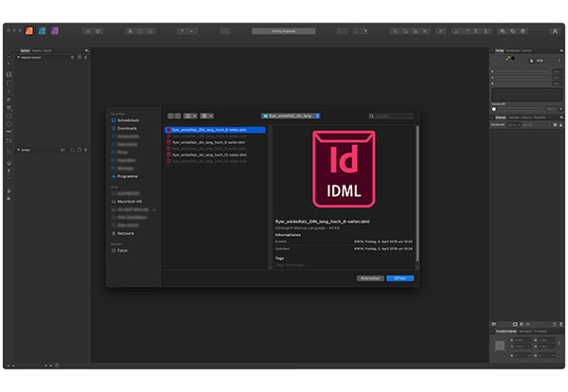
Task: Click the Abbrechen button
Action: (x=370, y=278)
